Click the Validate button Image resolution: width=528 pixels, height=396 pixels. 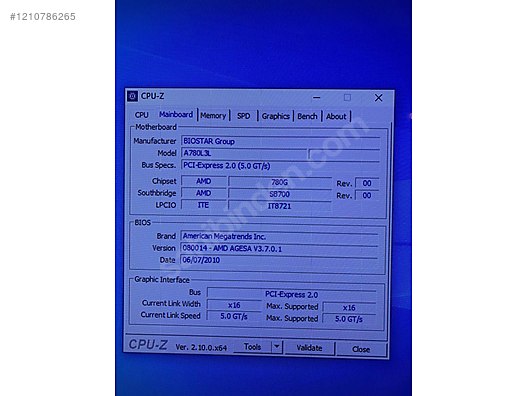coord(309,348)
